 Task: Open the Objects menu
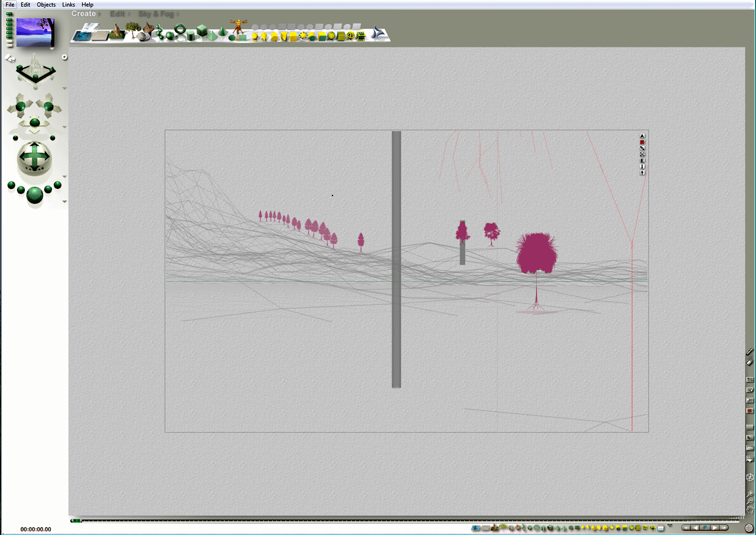(46, 4)
